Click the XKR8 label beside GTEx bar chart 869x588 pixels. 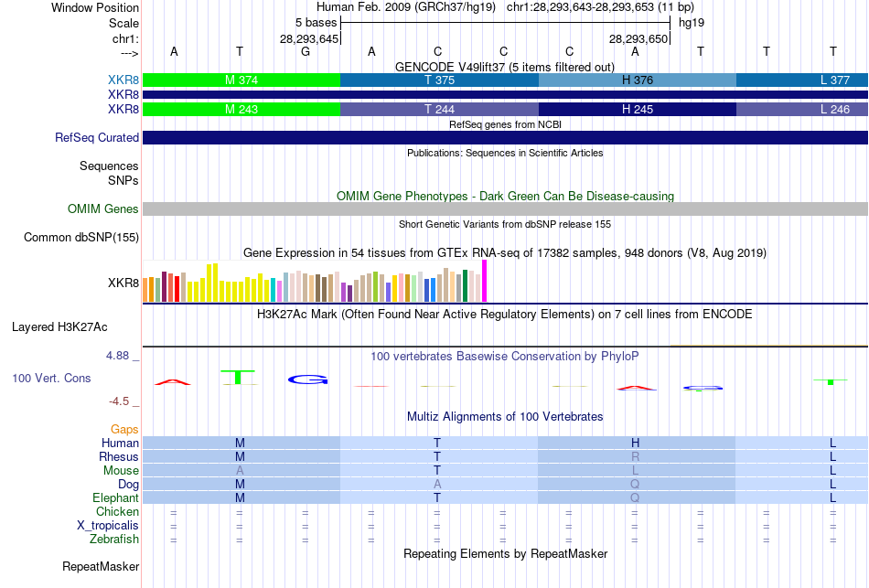[x=123, y=283]
